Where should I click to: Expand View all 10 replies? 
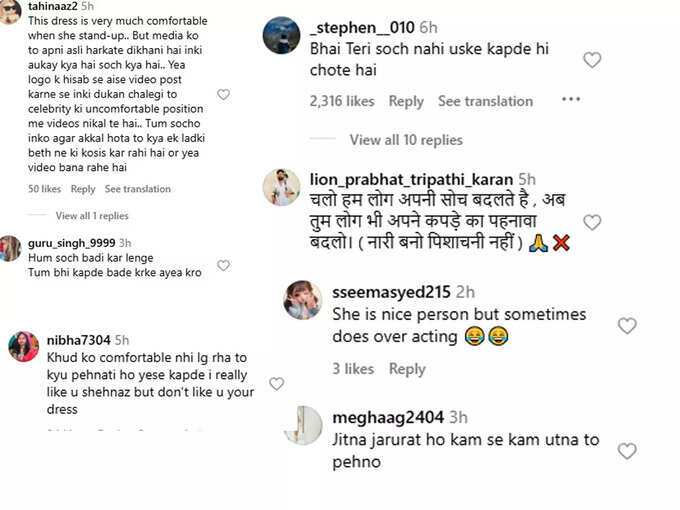tap(406, 140)
